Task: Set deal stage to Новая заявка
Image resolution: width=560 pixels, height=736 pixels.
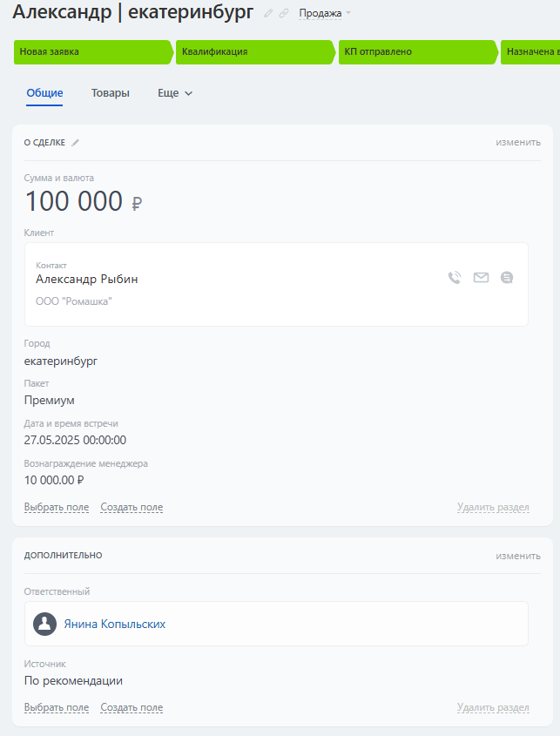Action: 91,51
